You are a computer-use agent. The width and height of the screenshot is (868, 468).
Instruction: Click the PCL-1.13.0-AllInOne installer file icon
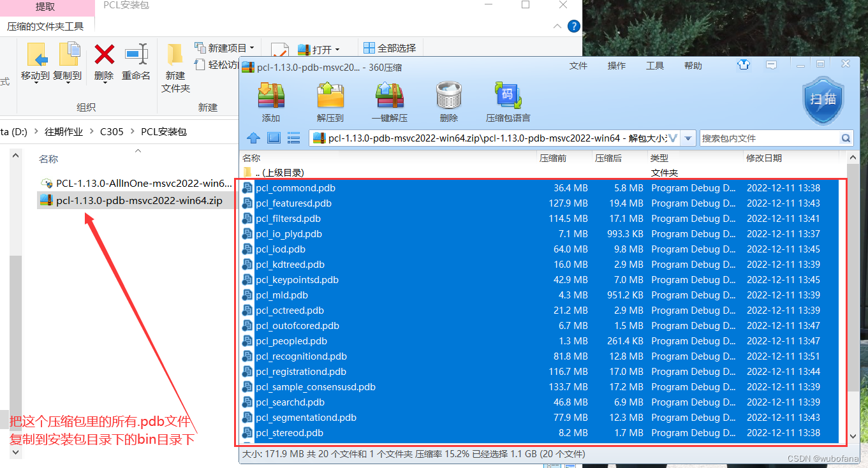[46, 184]
